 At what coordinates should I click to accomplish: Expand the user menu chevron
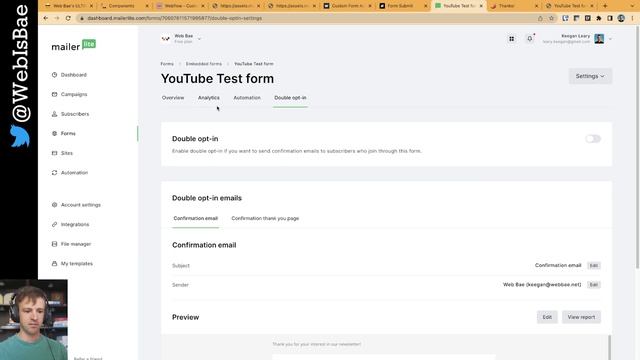[x=610, y=39]
